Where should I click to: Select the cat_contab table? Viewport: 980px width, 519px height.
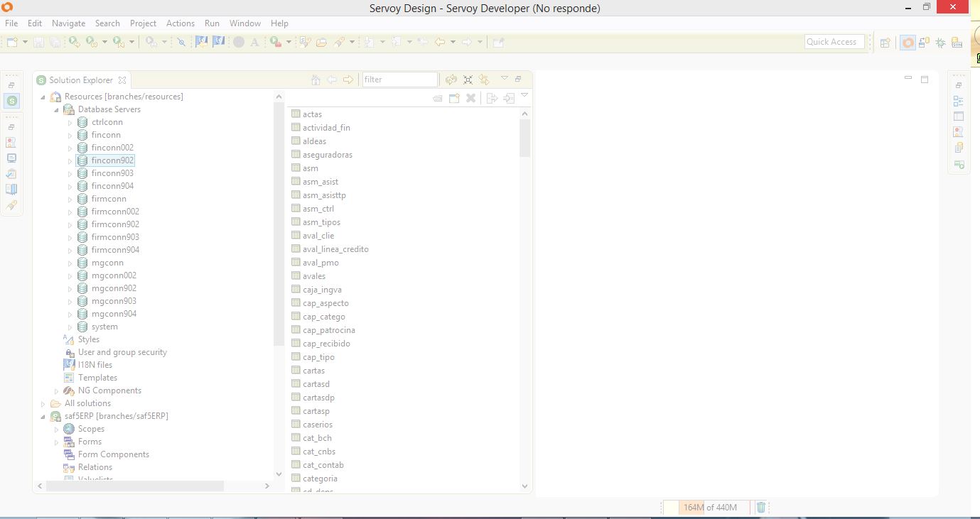[x=323, y=465]
